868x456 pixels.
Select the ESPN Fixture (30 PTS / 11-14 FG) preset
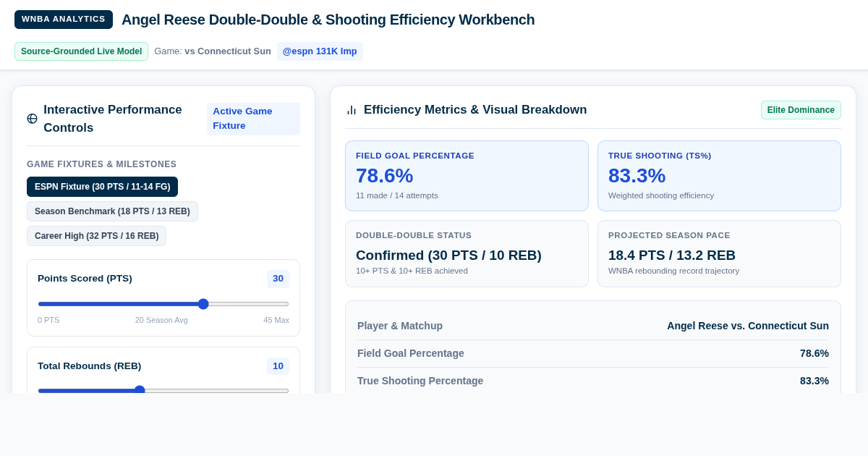tap(102, 187)
